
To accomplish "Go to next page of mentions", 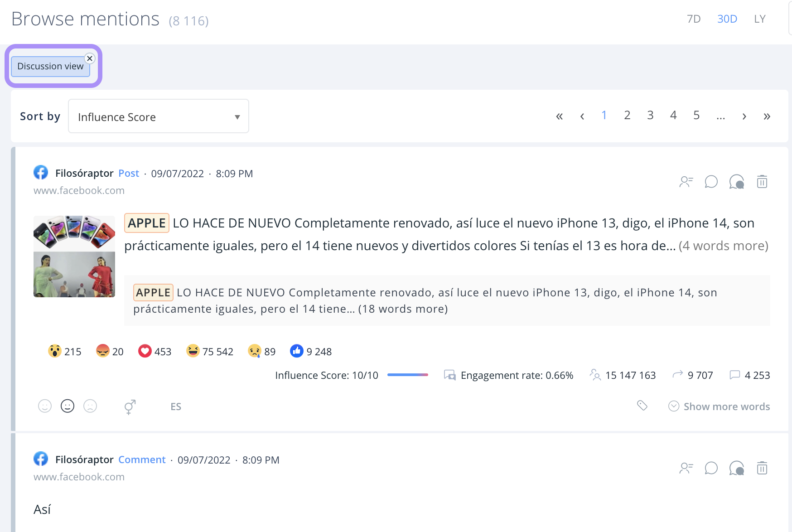I will (x=744, y=116).
